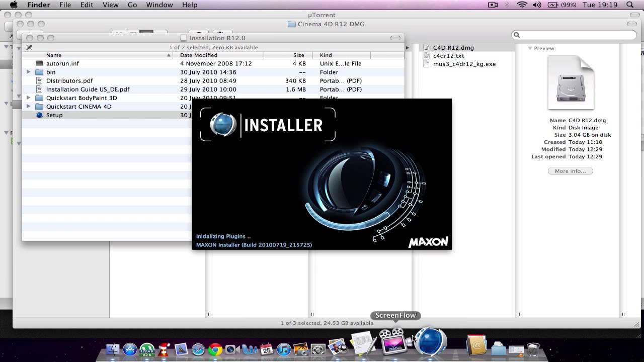Open the Go menu
This screenshot has height=362, width=644.
132,5
